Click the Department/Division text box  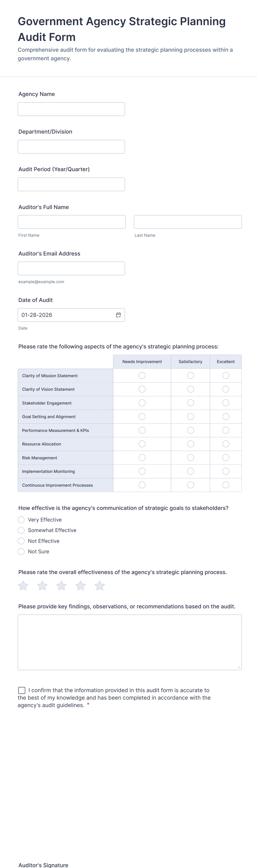(x=71, y=146)
